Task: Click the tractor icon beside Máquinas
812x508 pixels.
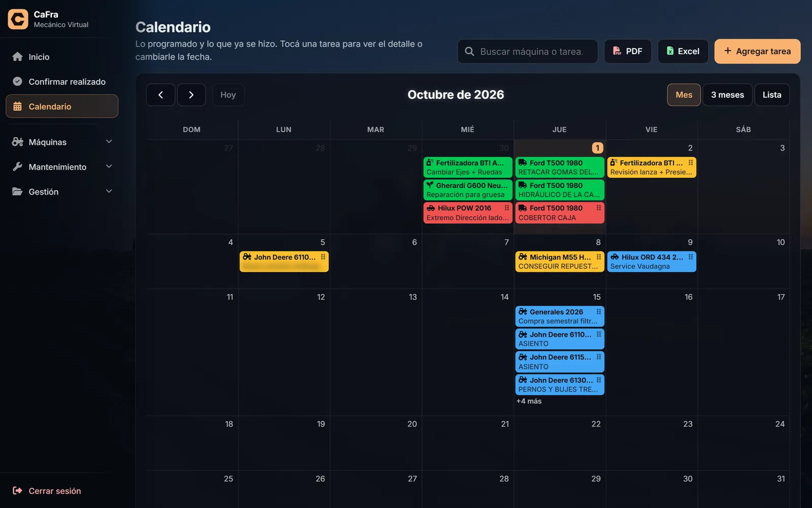Action: [17, 142]
